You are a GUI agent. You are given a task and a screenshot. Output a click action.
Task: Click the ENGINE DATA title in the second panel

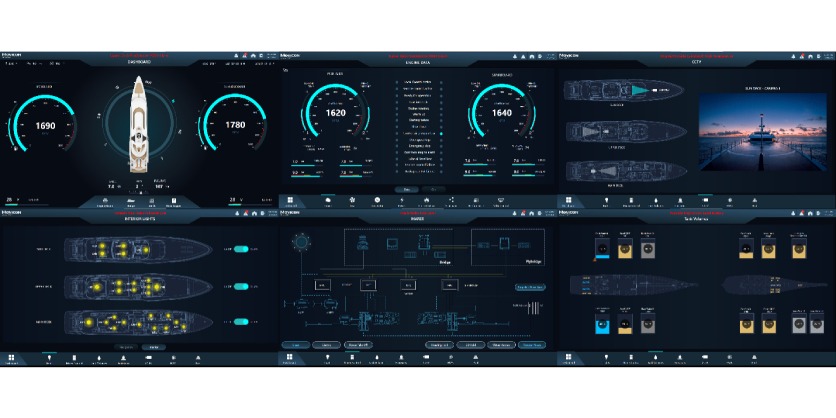(418, 62)
